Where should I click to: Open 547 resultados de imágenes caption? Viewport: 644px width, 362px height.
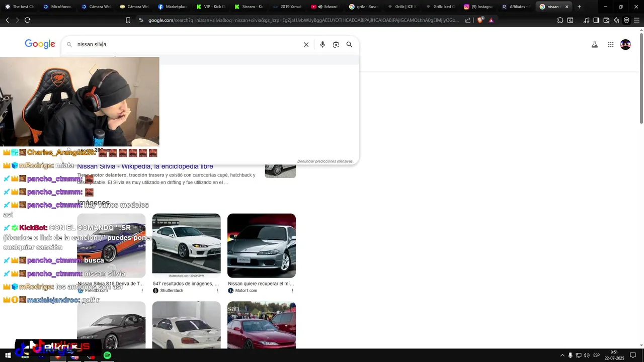coord(186,284)
